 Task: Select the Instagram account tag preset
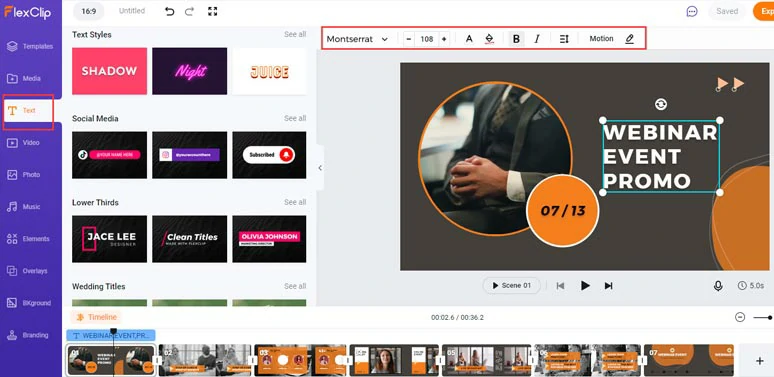point(190,155)
